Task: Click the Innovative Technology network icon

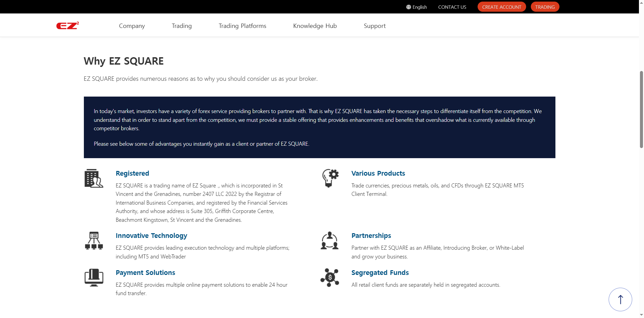Action: coord(94,241)
